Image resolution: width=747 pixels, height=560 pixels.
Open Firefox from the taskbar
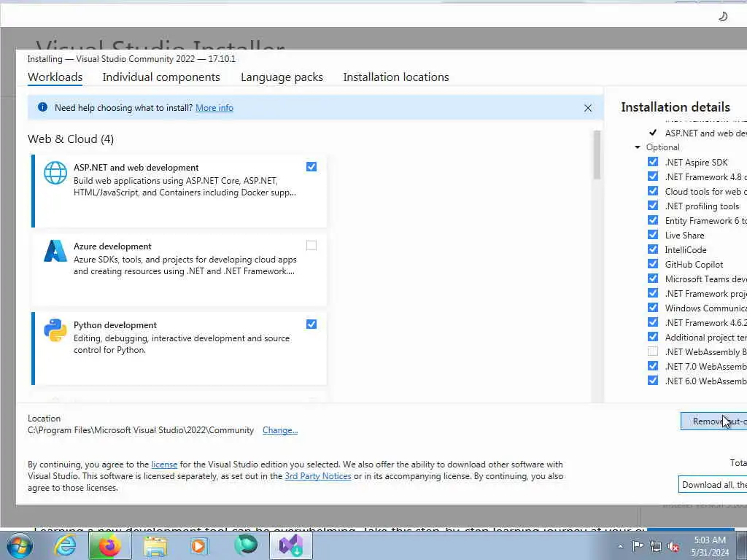coord(109,545)
